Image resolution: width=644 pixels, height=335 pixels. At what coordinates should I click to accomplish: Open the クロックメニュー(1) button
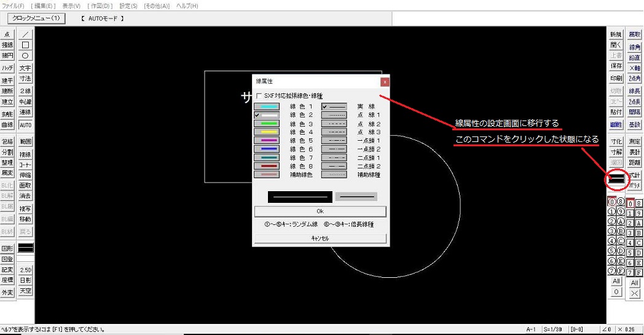[36, 18]
